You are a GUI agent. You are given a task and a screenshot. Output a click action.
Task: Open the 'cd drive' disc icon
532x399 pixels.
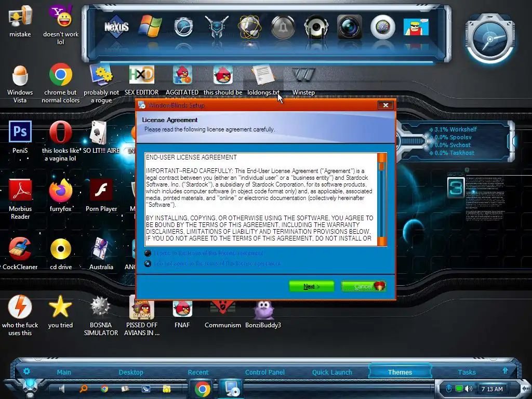pyautogui.click(x=61, y=254)
